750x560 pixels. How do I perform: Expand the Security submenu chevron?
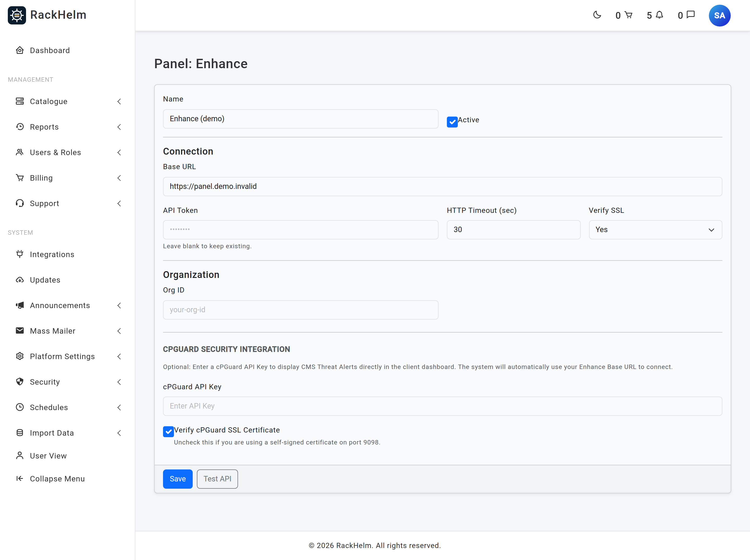[119, 382]
